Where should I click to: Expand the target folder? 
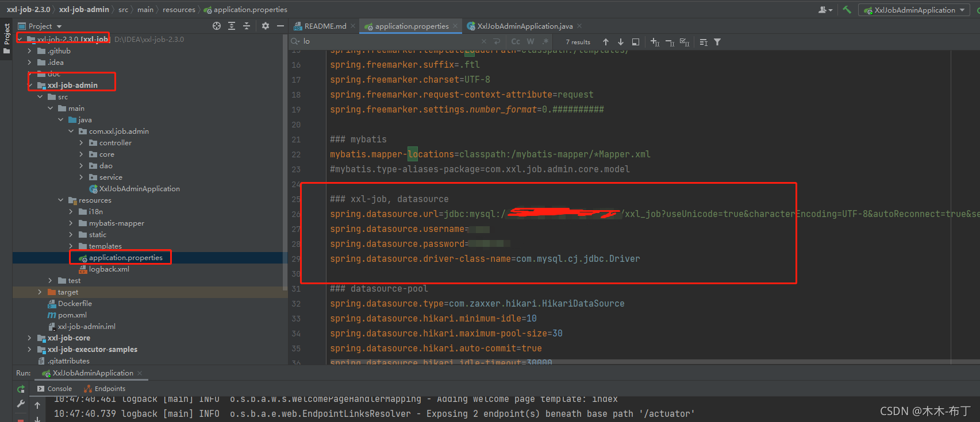pyautogui.click(x=40, y=292)
